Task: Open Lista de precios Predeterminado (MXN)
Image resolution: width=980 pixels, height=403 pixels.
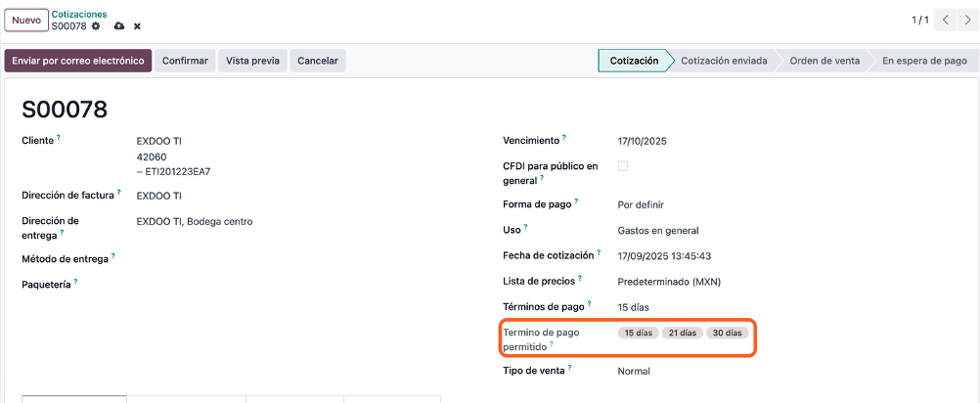Action: [669, 282]
